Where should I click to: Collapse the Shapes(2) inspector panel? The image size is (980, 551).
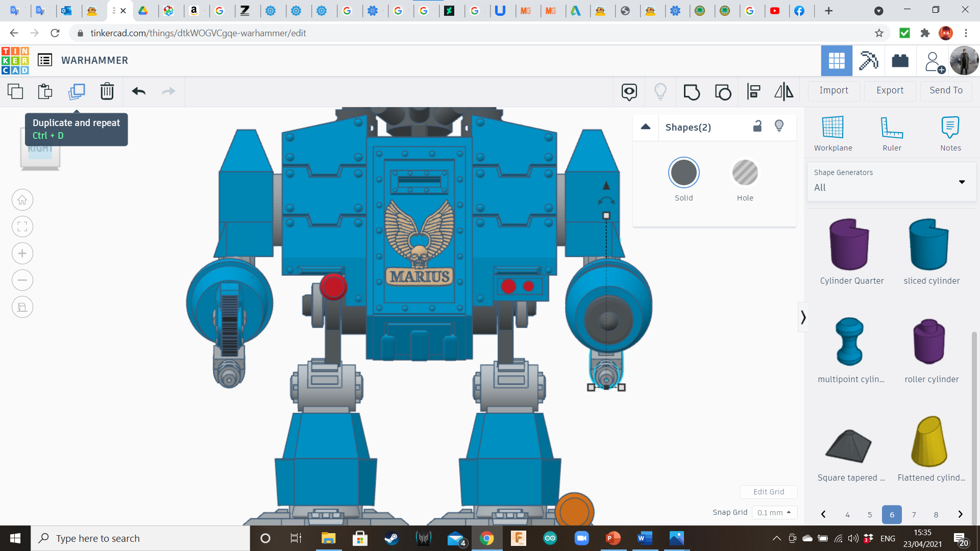tap(645, 127)
